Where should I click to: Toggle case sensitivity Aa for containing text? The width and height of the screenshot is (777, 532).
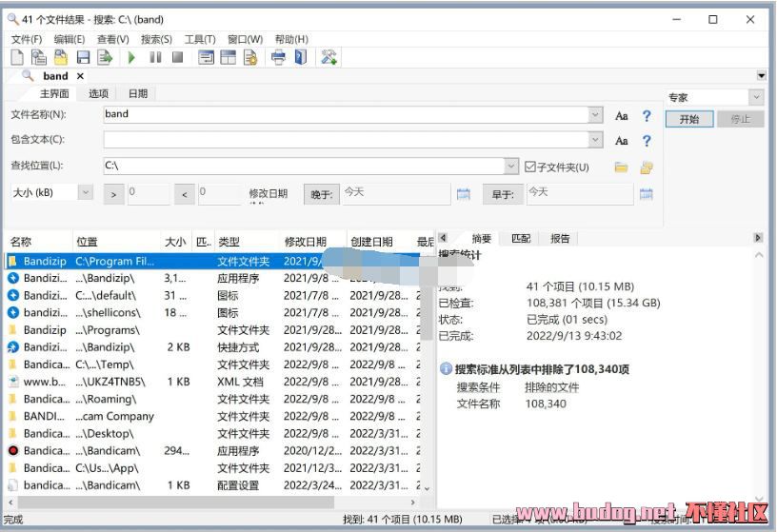coord(622,141)
